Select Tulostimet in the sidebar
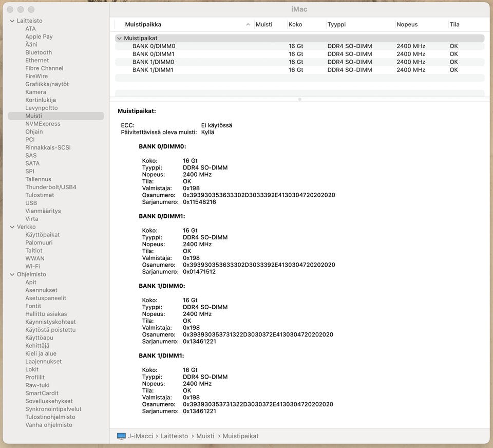 pos(40,195)
